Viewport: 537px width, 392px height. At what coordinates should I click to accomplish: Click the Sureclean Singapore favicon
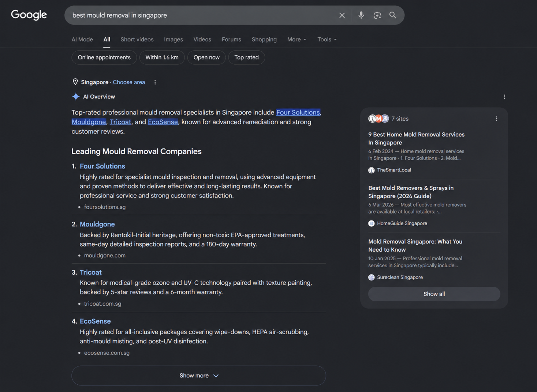(x=372, y=277)
